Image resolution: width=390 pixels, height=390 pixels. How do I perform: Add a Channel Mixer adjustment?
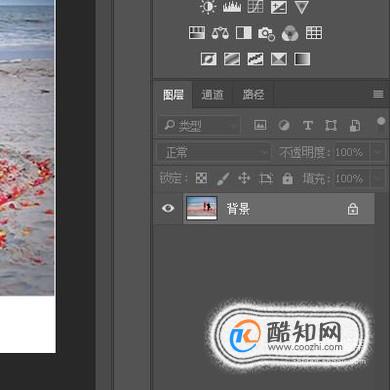pyautogui.click(x=290, y=33)
